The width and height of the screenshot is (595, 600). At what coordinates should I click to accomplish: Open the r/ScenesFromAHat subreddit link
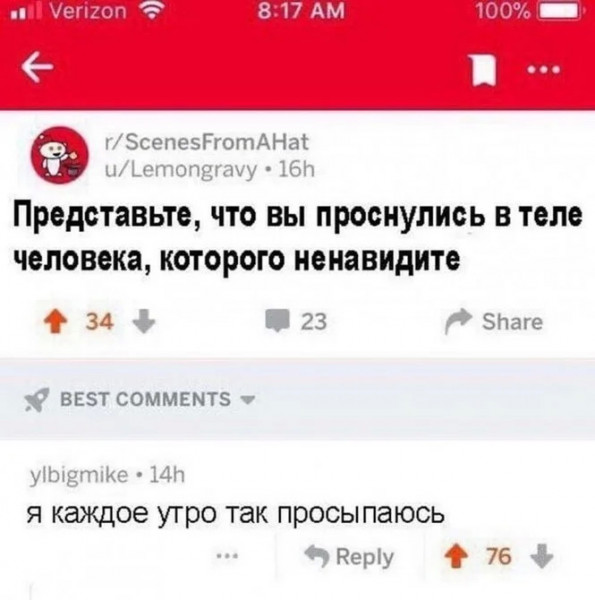click(x=207, y=142)
